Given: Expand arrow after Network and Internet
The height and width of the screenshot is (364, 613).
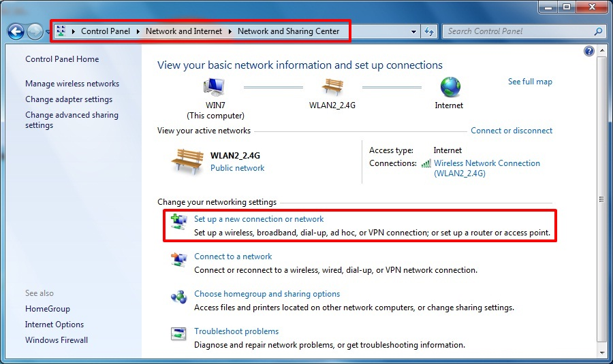Looking at the screenshot, I should coord(230,31).
